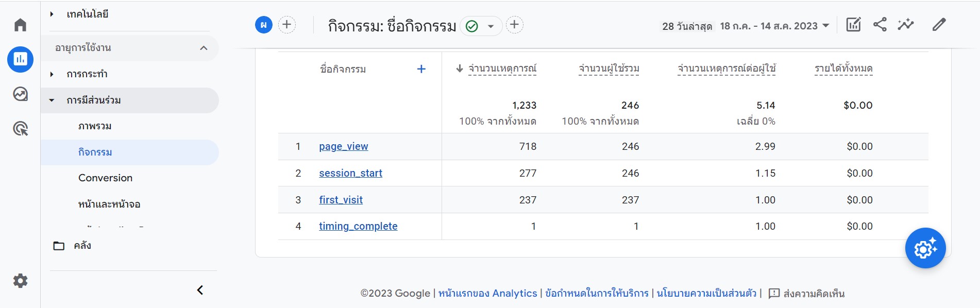This screenshot has width=980, height=308.
Task: Select the Reports bar chart icon
Action: [20, 59]
